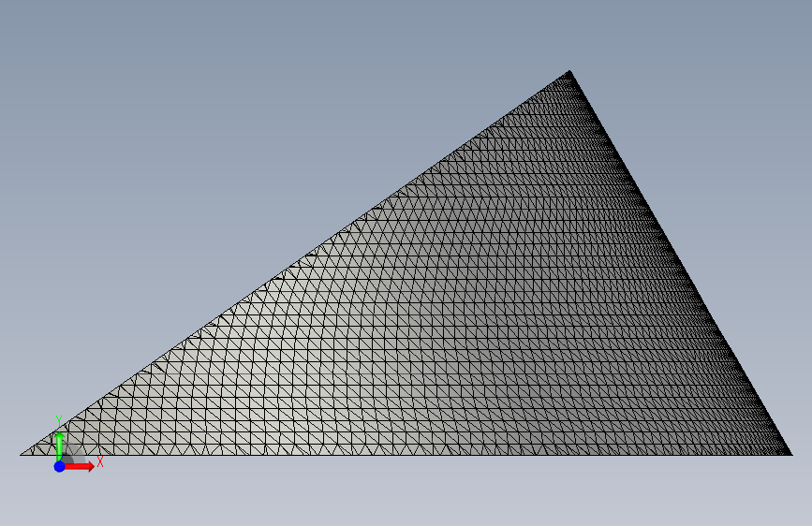The width and height of the screenshot is (812, 526).
Task: Click the blue Z axis dot of the triad
Action: [60, 466]
